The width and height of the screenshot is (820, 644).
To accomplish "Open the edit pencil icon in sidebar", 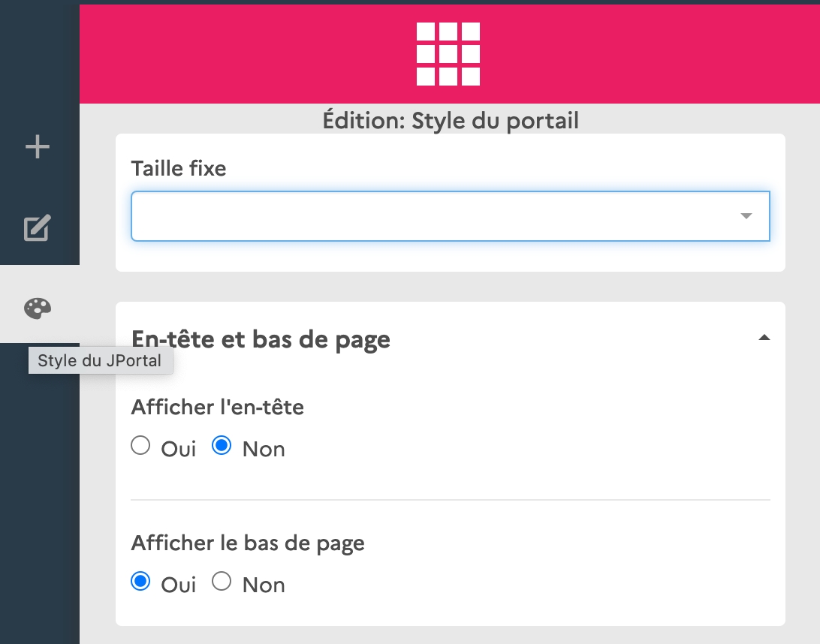I will point(38,228).
